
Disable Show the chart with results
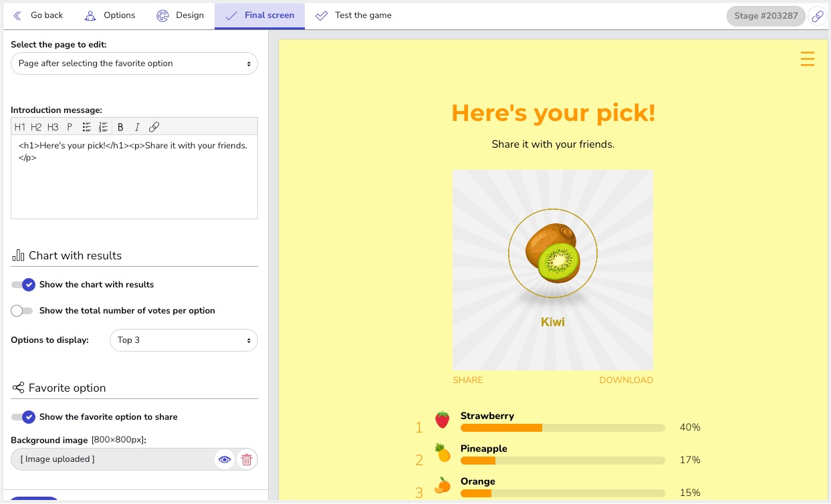pos(23,285)
